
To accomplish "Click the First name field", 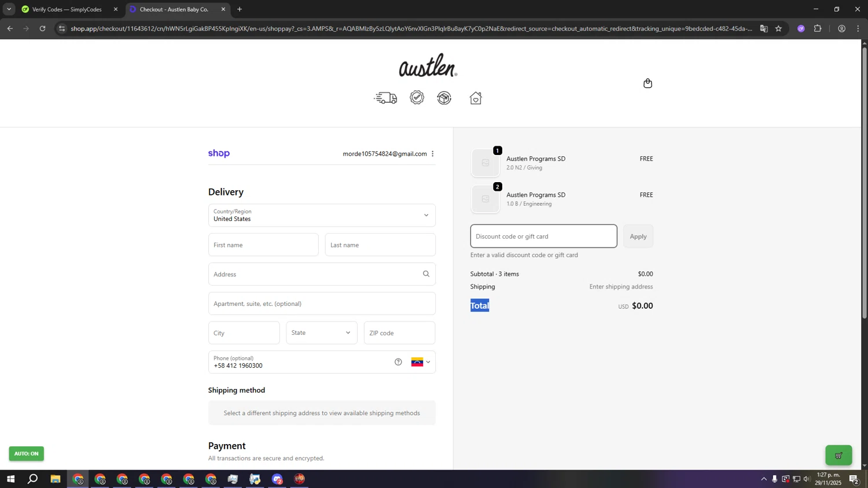I will click(x=263, y=245).
